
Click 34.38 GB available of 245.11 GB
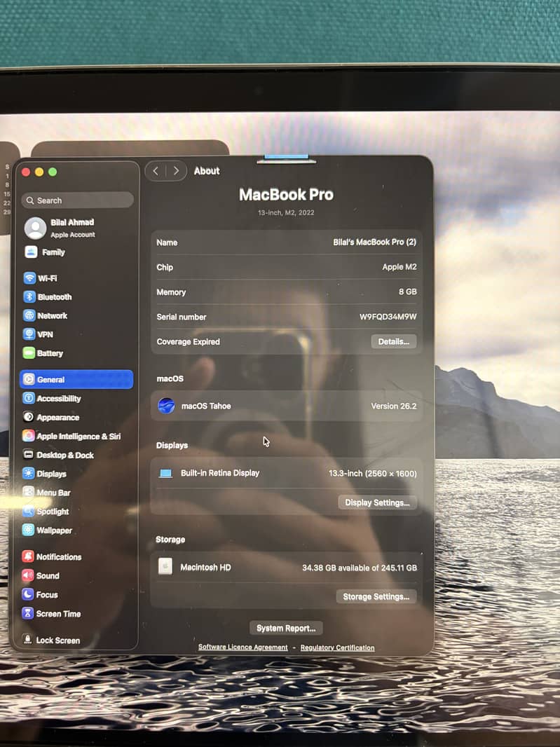[360, 568]
